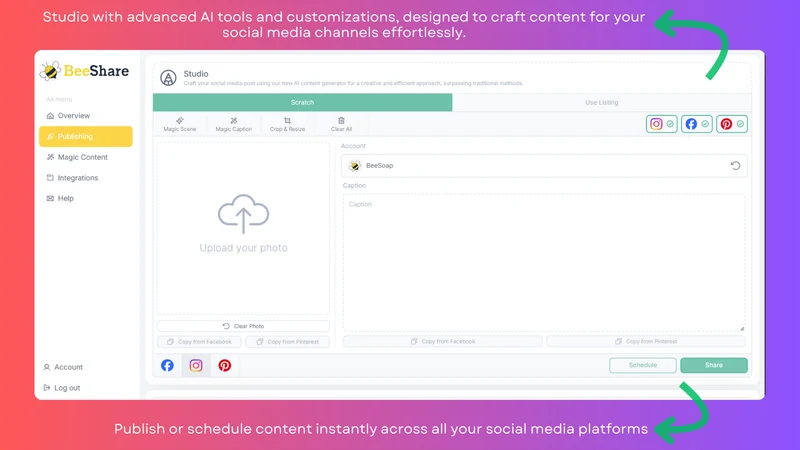Click the cloud upload icon
The image size is (800, 450).
[243, 214]
